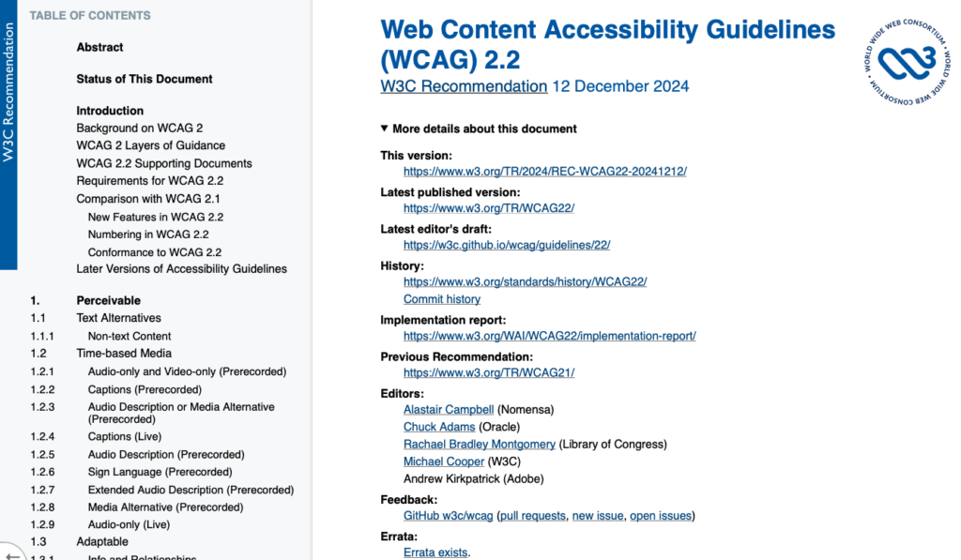The width and height of the screenshot is (961, 560).
Task: Open the WCAG22 implementation report
Action: tap(550, 335)
